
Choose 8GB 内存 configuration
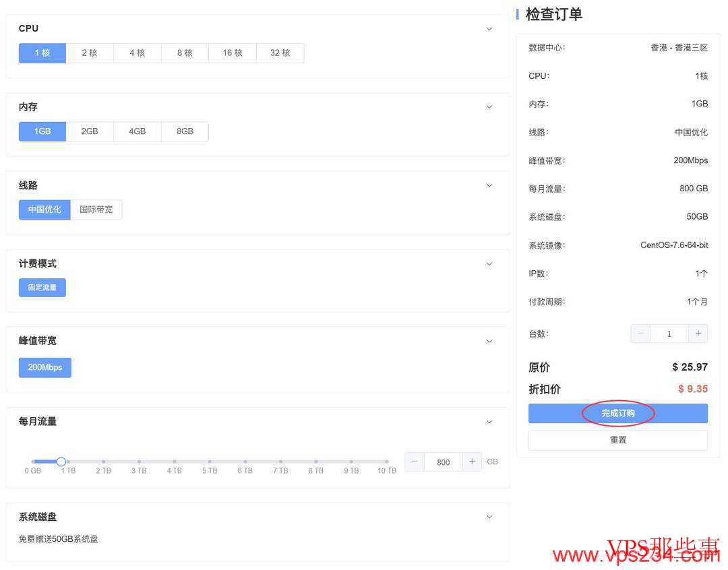tap(184, 131)
